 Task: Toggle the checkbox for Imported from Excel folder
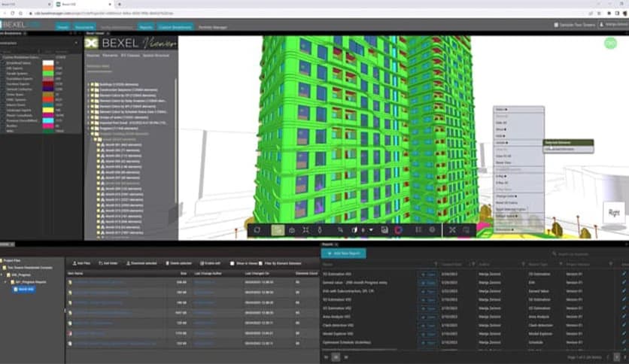tap(92, 123)
